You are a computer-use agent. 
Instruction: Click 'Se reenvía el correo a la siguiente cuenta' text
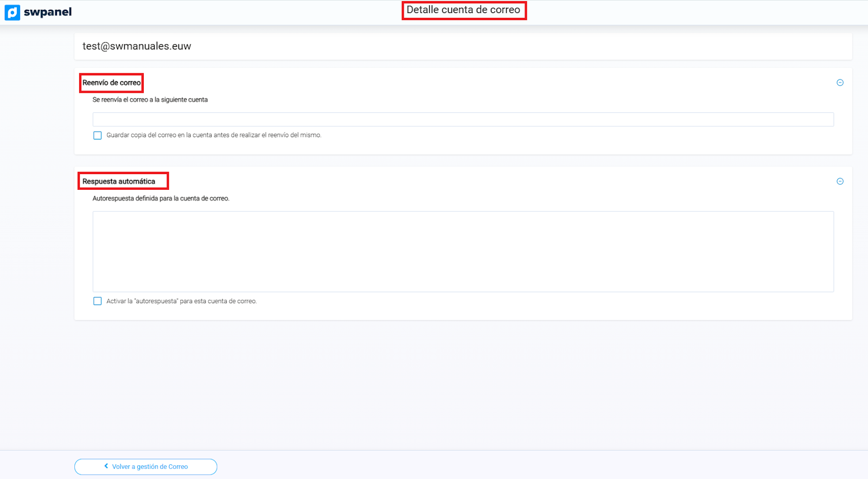point(150,100)
